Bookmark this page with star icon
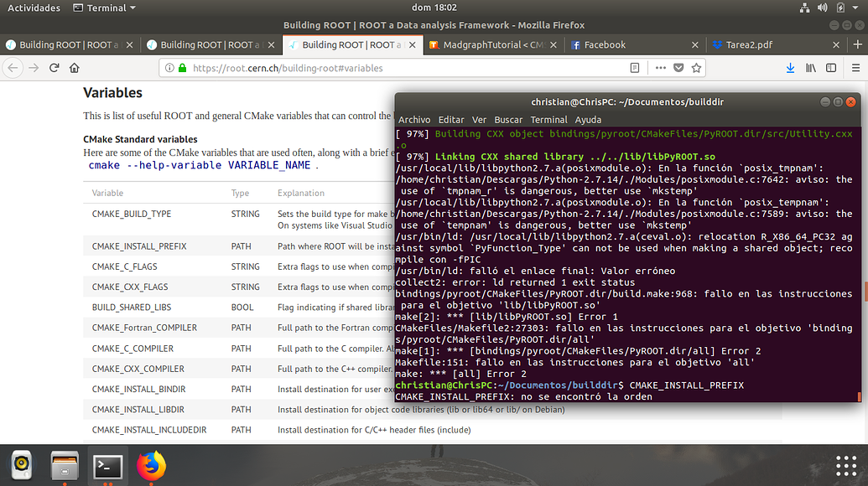Viewport: 868px width, 486px height. click(696, 68)
